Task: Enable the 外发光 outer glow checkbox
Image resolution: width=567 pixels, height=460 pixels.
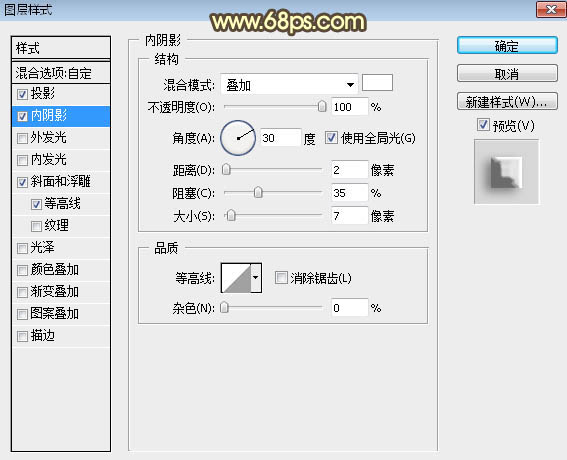Action: (x=22, y=138)
